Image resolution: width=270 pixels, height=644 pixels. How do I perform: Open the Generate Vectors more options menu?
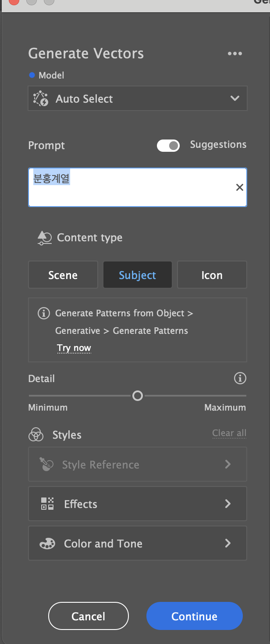click(x=234, y=54)
